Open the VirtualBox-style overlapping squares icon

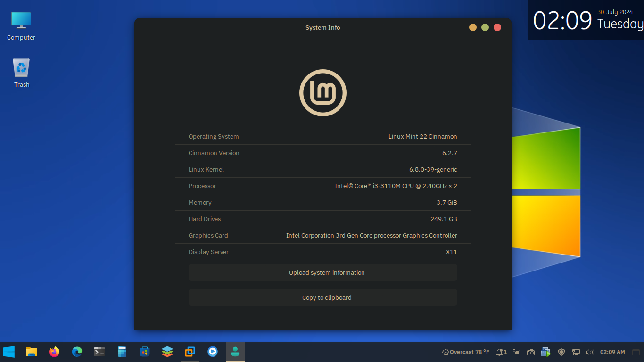click(x=190, y=352)
